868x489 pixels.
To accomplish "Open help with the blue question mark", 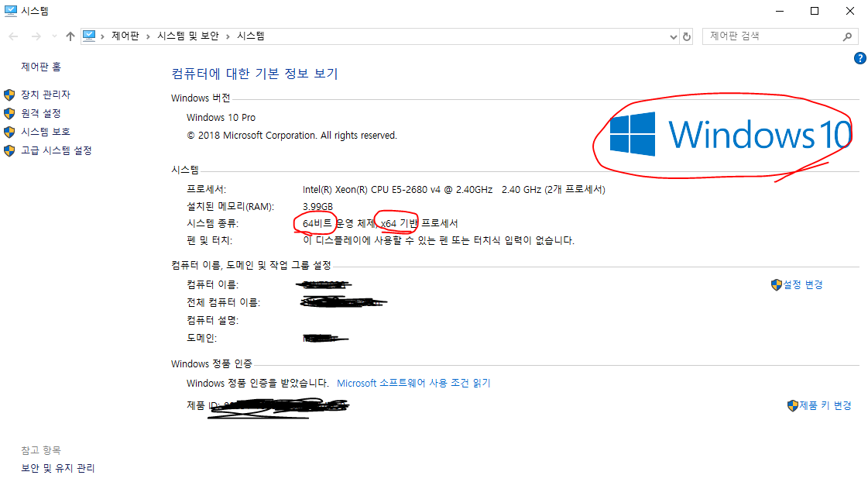I will 859,58.
